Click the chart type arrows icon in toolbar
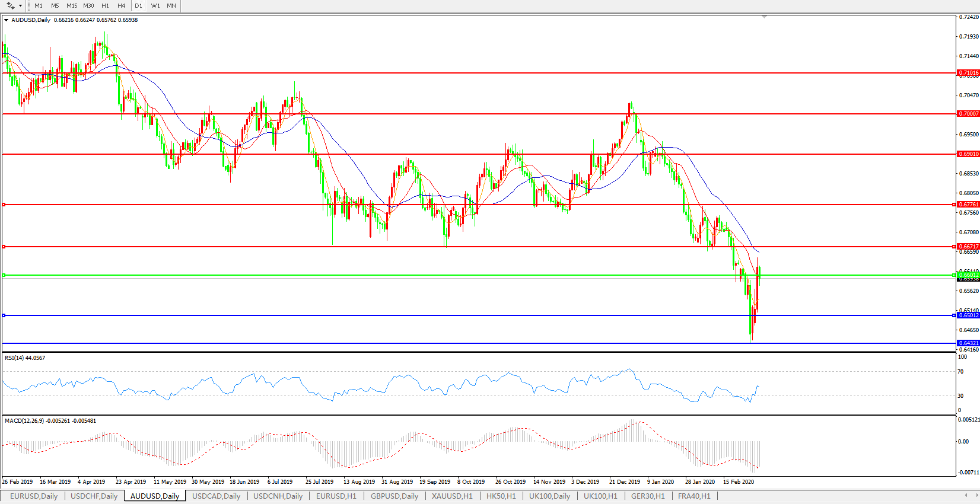980x504 pixels. click(10, 5)
